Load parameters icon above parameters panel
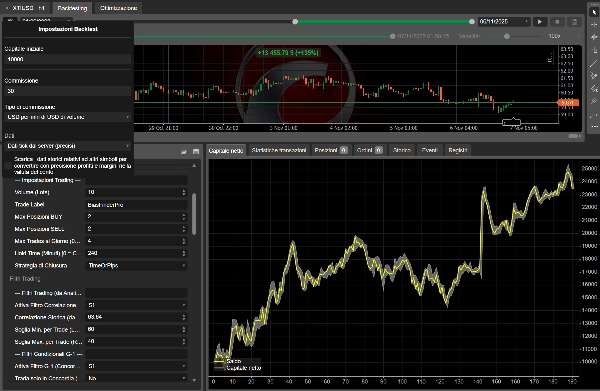This screenshot has width=600, height=391. [x=184, y=152]
